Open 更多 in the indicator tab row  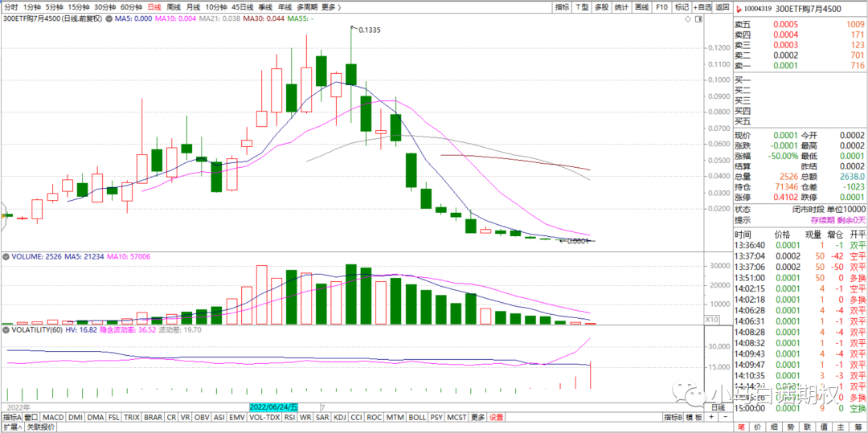478,418
